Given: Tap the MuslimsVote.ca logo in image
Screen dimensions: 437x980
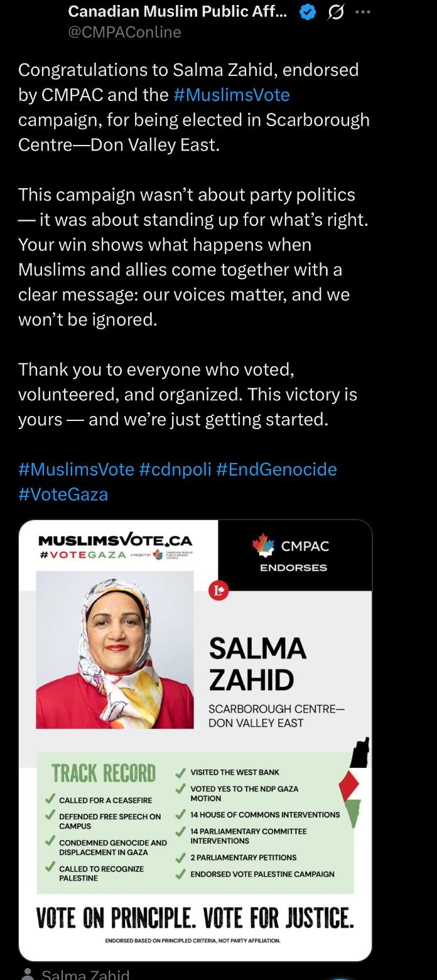Looking at the screenshot, I should (x=116, y=547).
